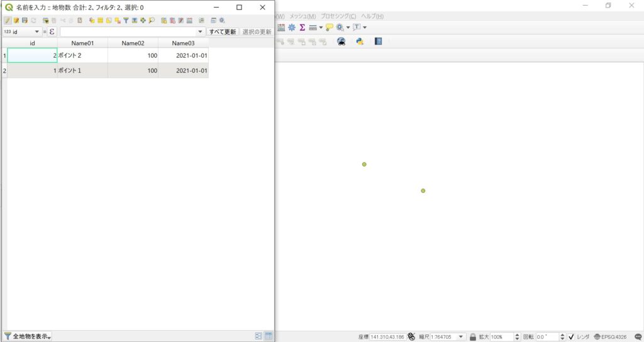Open conditional formatting icon
The image size is (644, 342).
[x=201, y=20]
